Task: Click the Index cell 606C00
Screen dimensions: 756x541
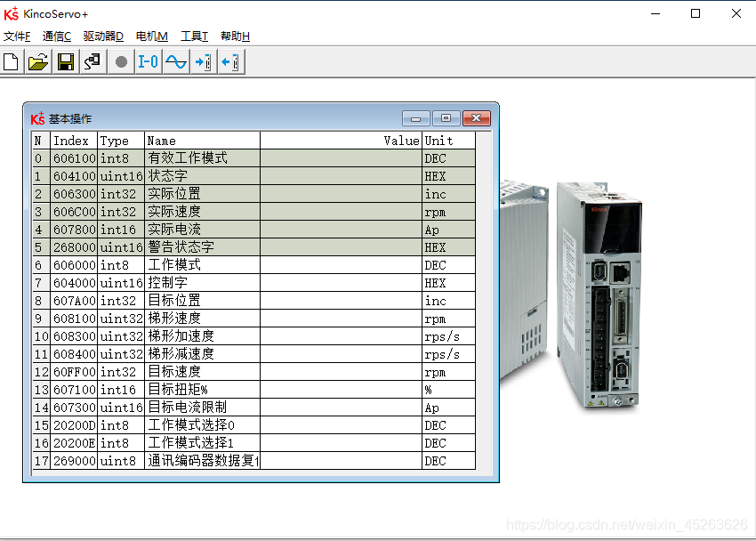Action: [74, 212]
